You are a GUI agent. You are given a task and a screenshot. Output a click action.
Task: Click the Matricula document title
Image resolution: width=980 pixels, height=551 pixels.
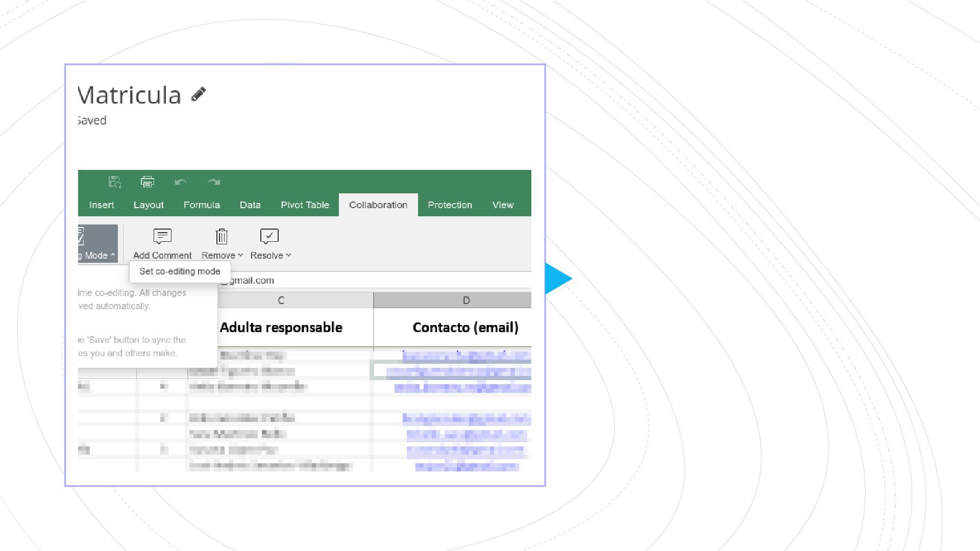point(130,95)
